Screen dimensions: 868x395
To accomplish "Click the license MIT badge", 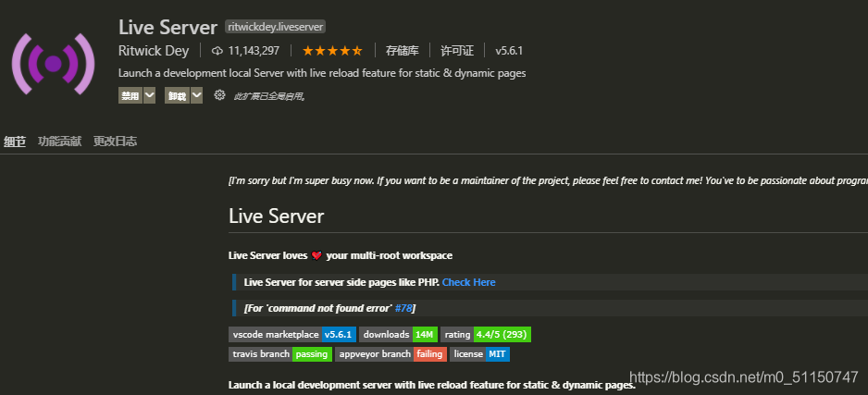I will click(x=480, y=354).
